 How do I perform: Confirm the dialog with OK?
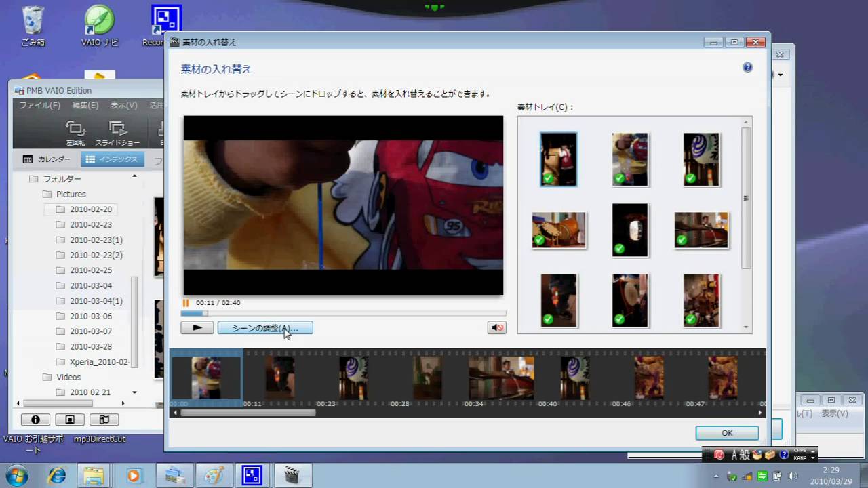(x=727, y=432)
